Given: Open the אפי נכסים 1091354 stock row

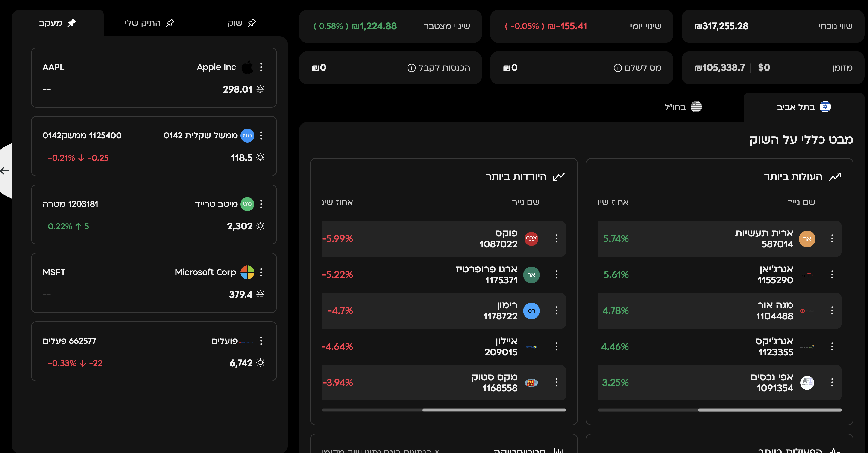Looking at the screenshot, I should [x=719, y=382].
